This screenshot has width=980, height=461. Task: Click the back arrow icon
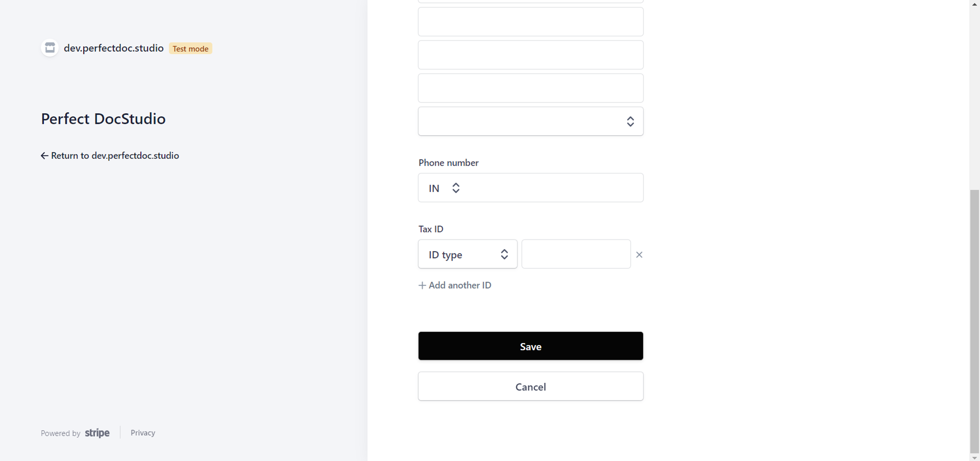pyautogui.click(x=45, y=156)
